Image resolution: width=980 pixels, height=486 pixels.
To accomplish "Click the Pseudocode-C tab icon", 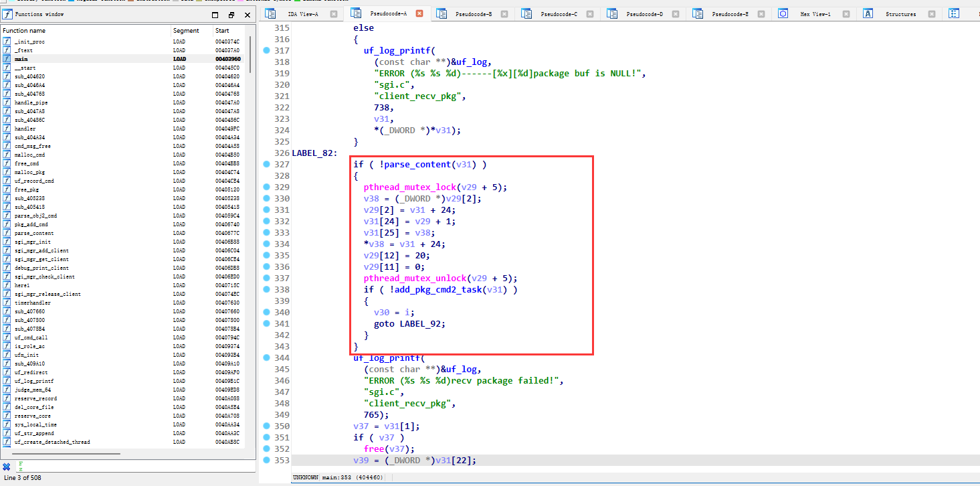I will 526,13.
